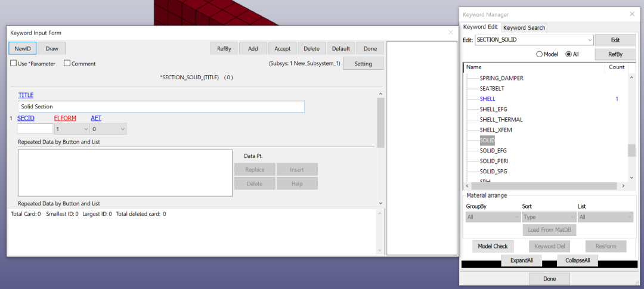
Task: Enable the Use *Parameter checkbox
Action: click(x=14, y=64)
